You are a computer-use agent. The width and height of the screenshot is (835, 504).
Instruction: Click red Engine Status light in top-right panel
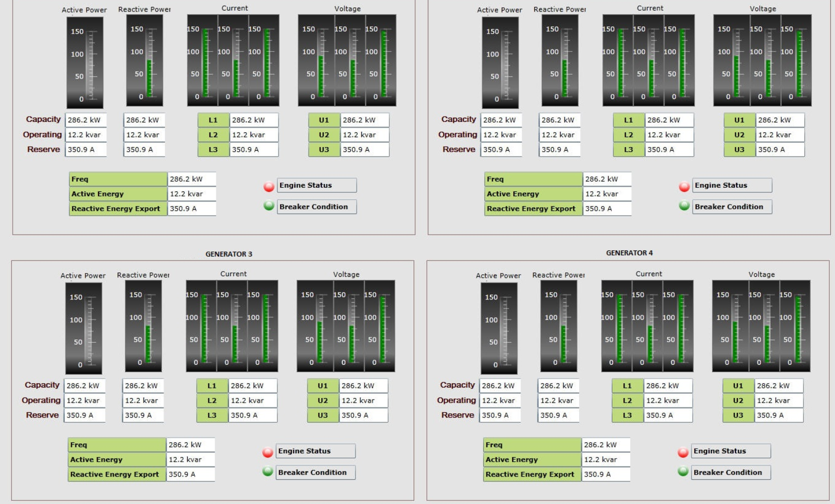pyautogui.click(x=684, y=186)
